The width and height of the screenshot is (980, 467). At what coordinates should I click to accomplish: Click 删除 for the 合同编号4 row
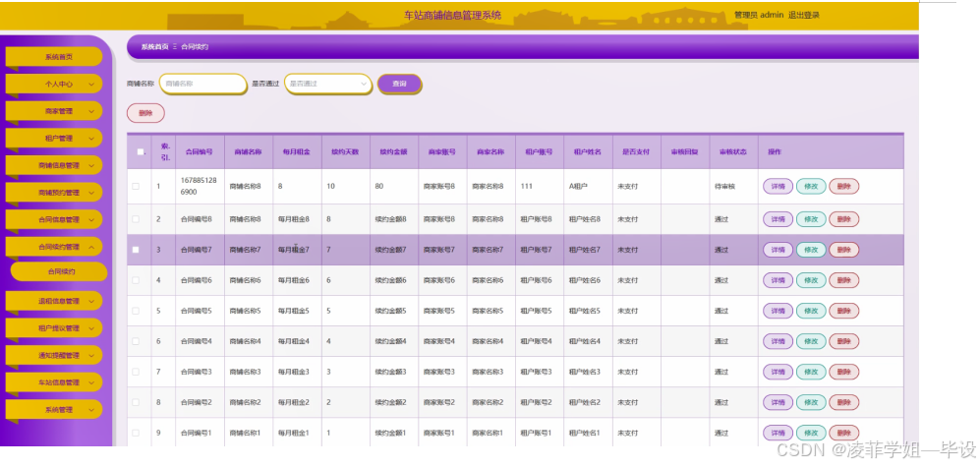[844, 341]
